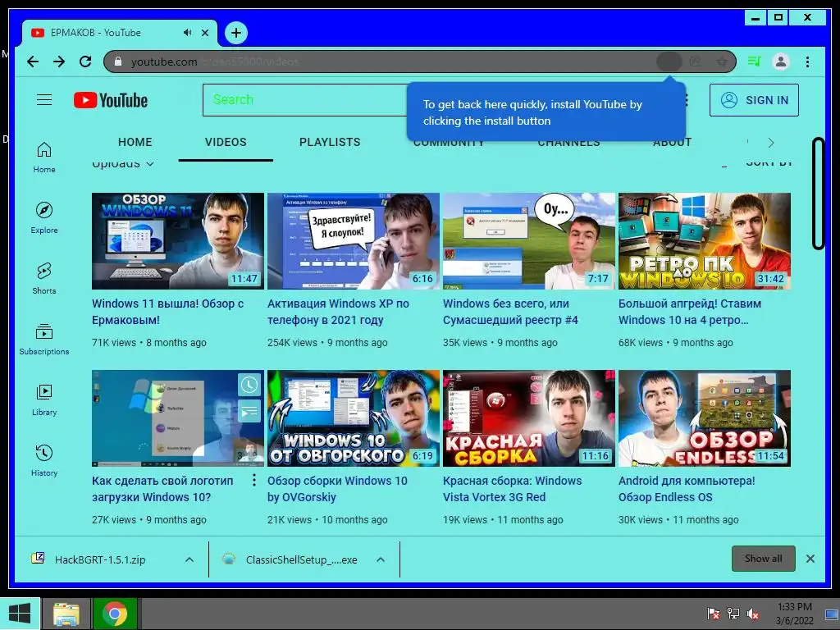The image size is (840, 630).
Task: Open video titled Windows 11 вышла! Обзор
Action: pos(167,312)
